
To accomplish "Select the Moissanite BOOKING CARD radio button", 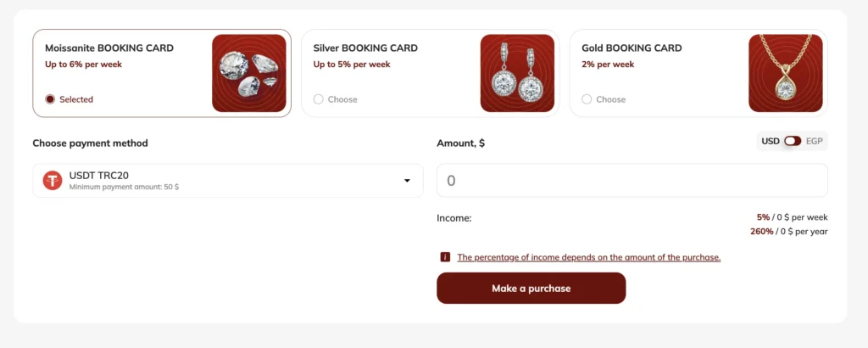I will pyautogui.click(x=50, y=99).
